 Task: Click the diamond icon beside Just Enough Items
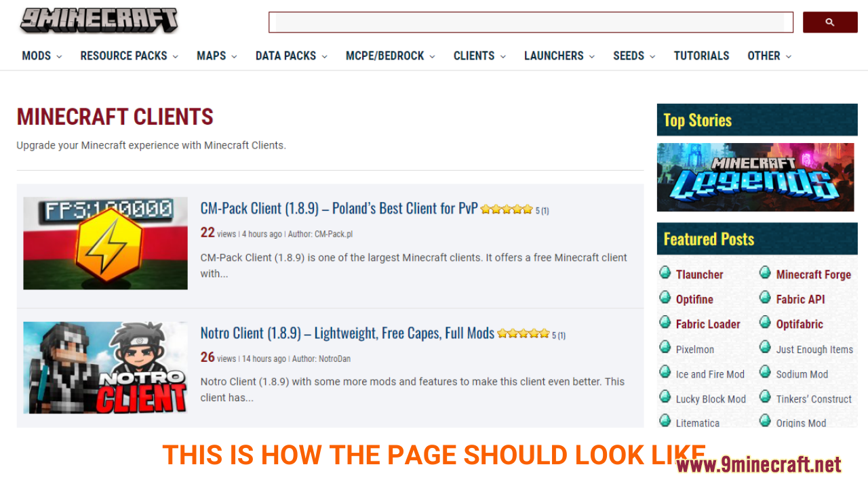click(x=765, y=347)
